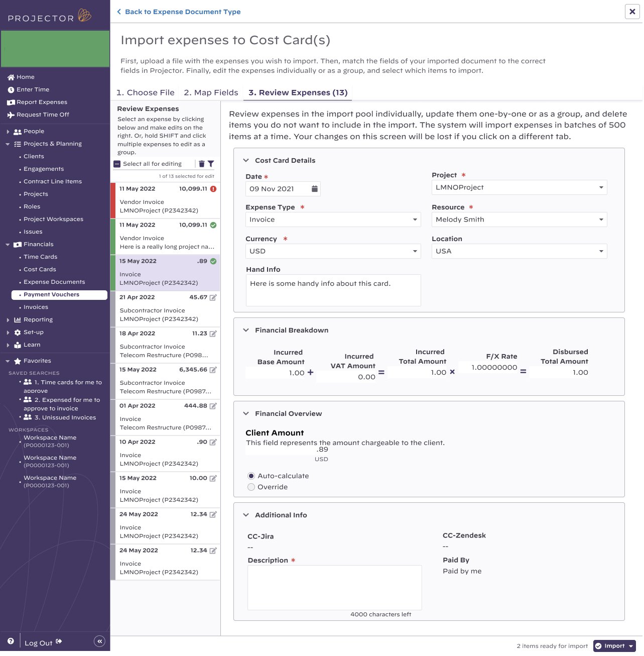Click the filter funnel icon

pos(211,164)
